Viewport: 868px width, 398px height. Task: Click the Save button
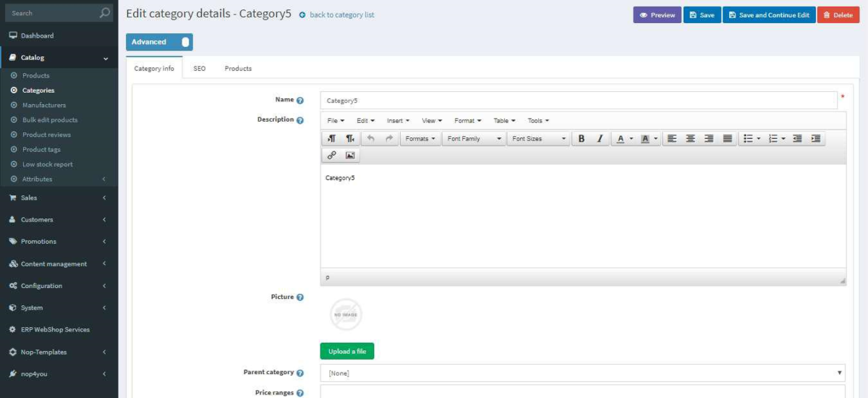tap(702, 15)
